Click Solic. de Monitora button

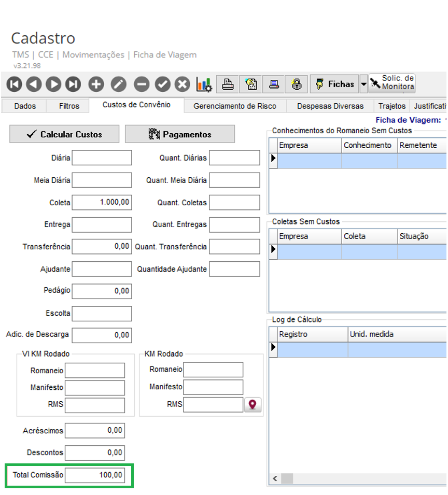pyautogui.click(x=393, y=83)
